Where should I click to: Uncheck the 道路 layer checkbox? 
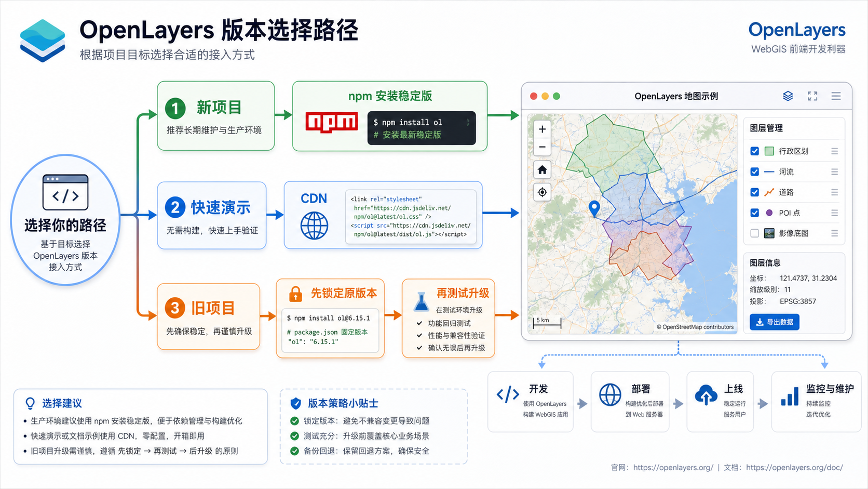[x=755, y=192]
